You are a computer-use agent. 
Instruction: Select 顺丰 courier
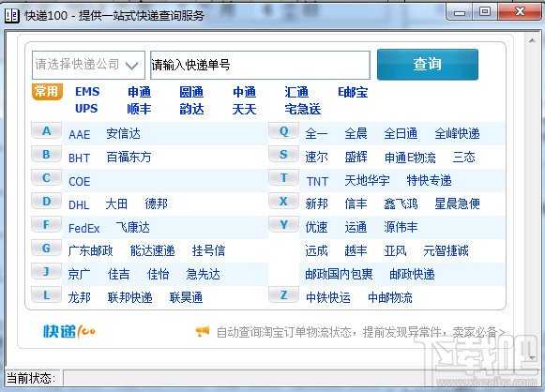(x=139, y=109)
